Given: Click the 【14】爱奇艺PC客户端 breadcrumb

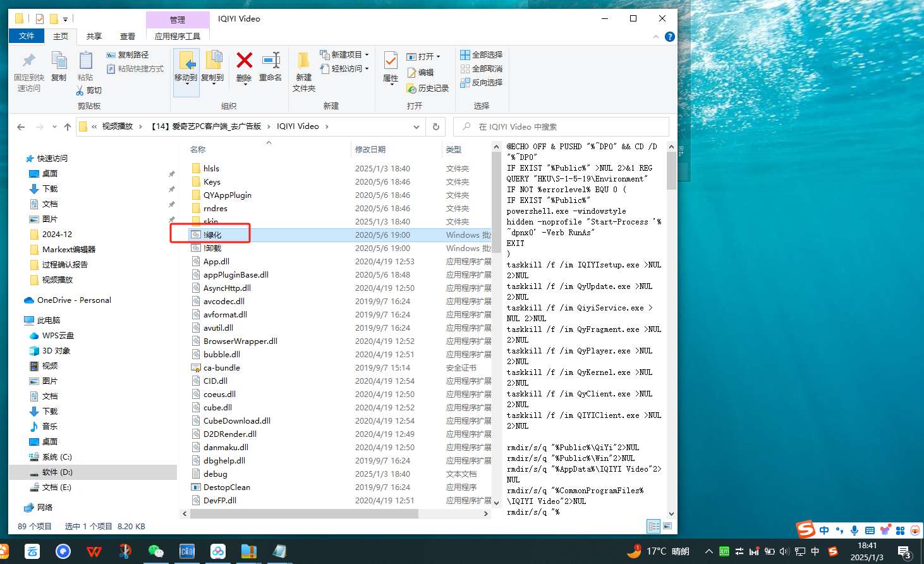Looking at the screenshot, I should coord(206,126).
